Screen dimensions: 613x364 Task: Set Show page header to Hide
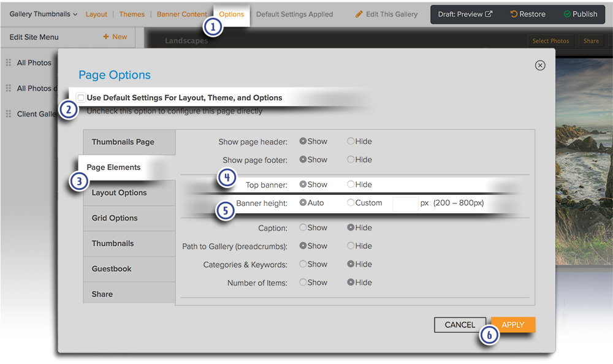click(x=351, y=141)
